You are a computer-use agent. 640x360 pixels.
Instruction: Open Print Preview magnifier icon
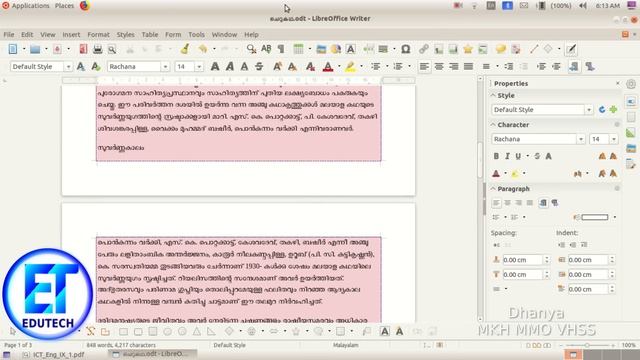(x=112, y=49)
